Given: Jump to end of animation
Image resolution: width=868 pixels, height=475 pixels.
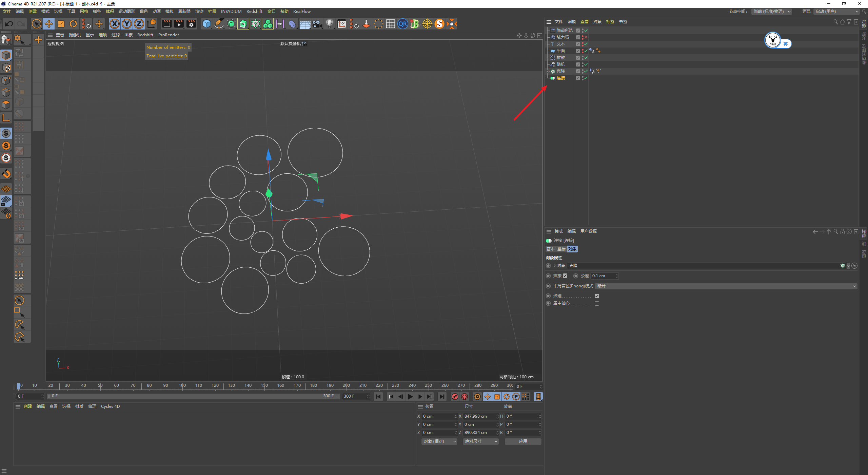Looking at the screenshot, I should point(442,397).
